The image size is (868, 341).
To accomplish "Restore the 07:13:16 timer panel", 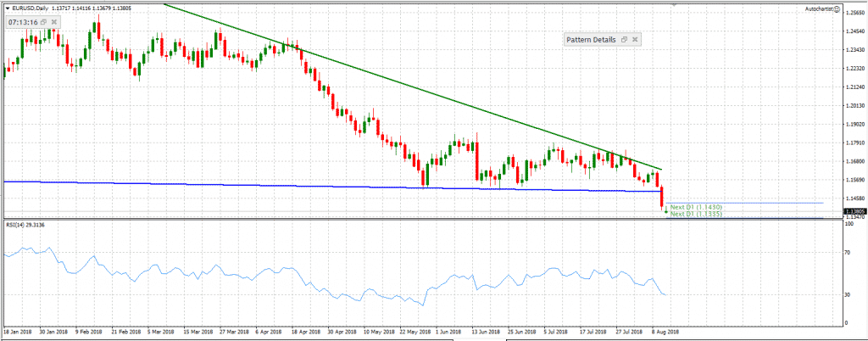I will 44,21.
